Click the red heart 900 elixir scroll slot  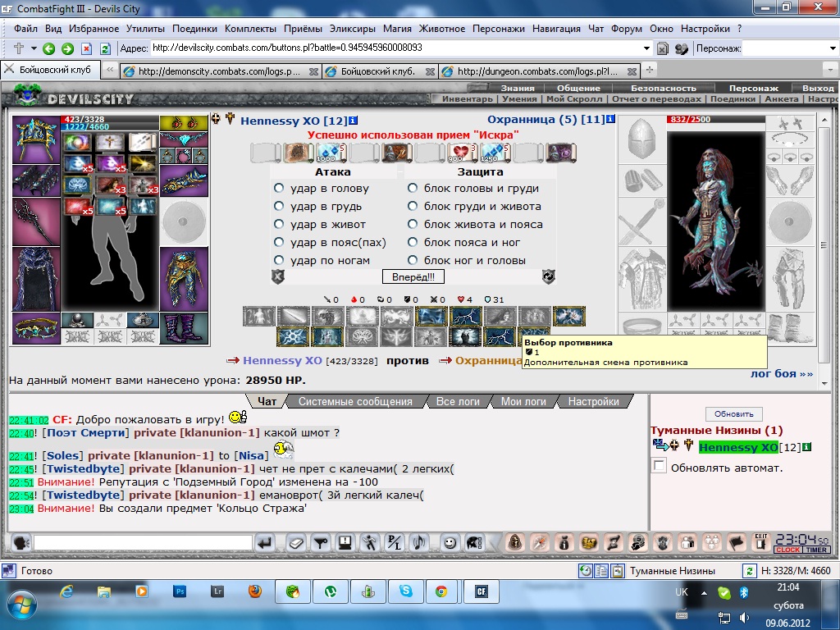pos(463,153)
